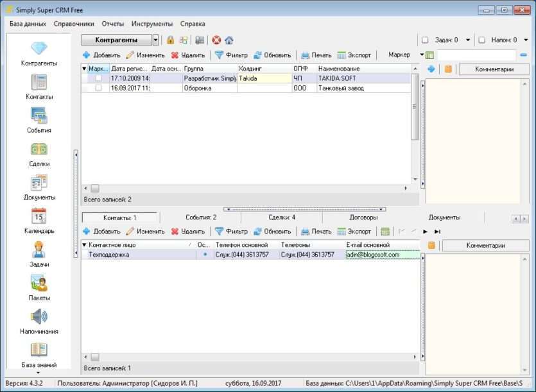
Task: Switch to the Сделки: 4 tab
Action: click(x=282, y=217)
